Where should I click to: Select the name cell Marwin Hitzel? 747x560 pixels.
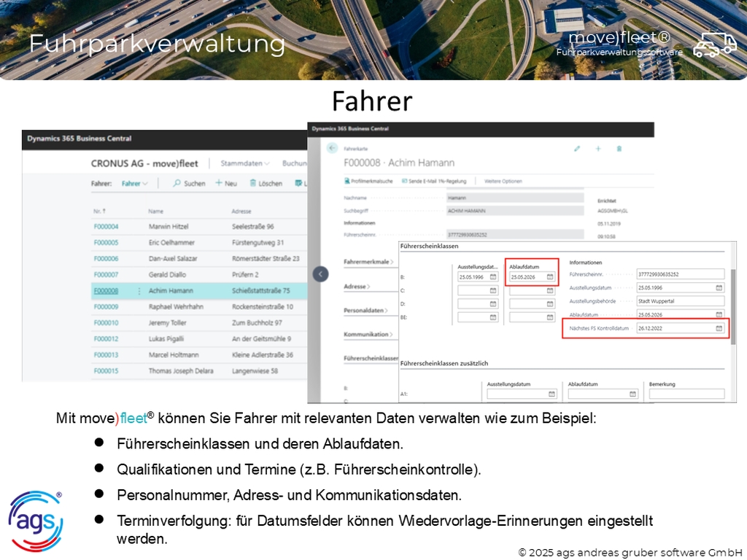(169, 227)
